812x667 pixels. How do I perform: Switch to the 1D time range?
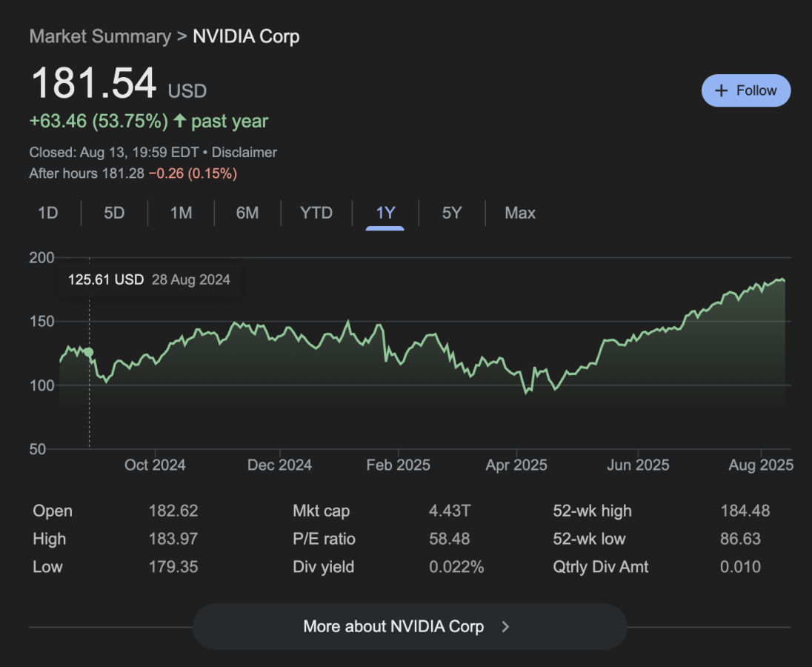47,213
